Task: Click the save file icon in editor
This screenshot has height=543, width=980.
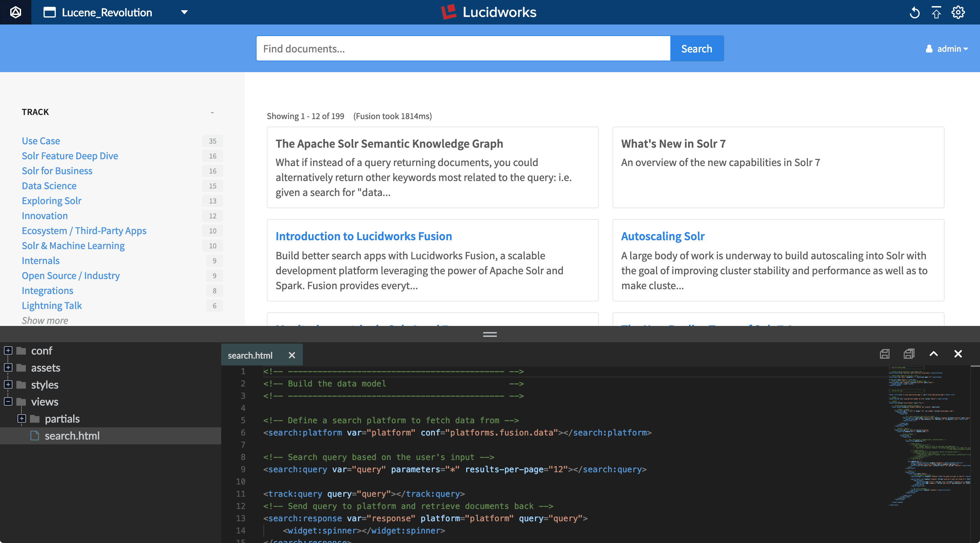Action: click(884, 353)
